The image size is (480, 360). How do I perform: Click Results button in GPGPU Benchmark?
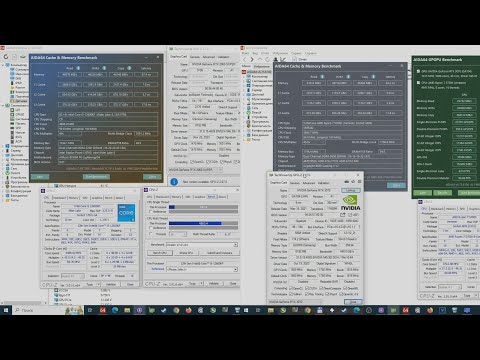[x=442, y=193]
